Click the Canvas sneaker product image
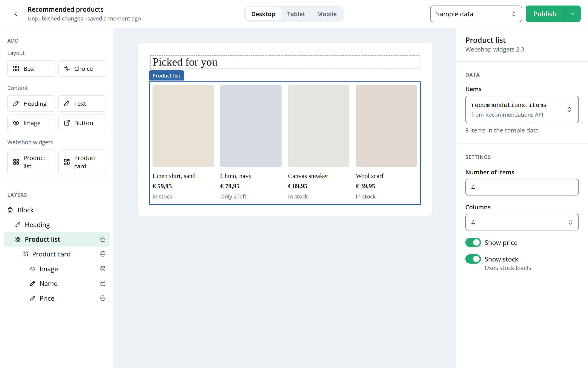The height and width of the screenshot is (368, 588). click(319, 126)
